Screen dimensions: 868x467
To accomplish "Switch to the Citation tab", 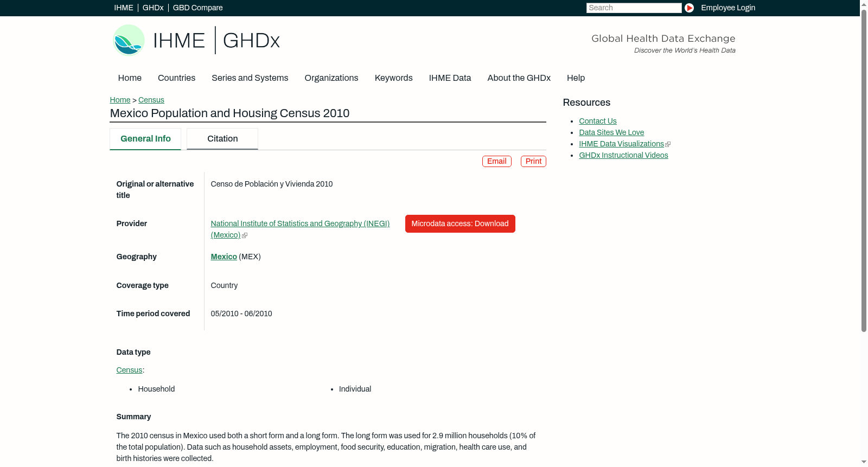I will coord(222,139).
